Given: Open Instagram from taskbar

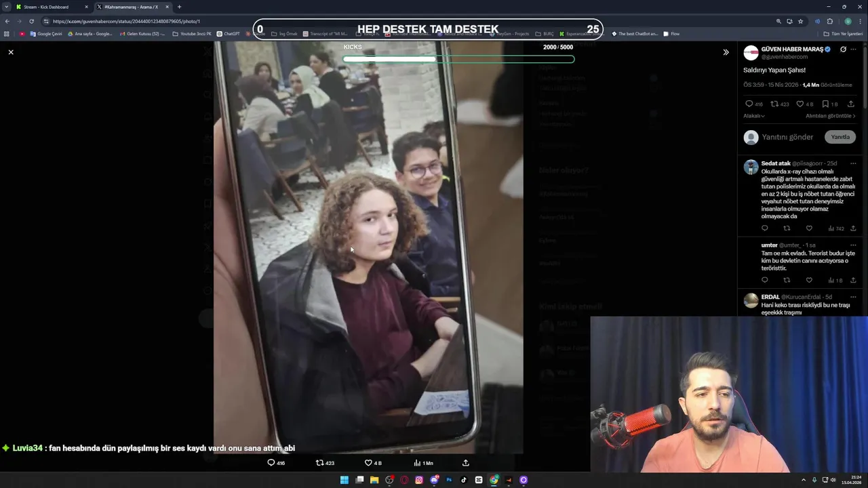Looking at the screenshot, I should coord(419,480).
